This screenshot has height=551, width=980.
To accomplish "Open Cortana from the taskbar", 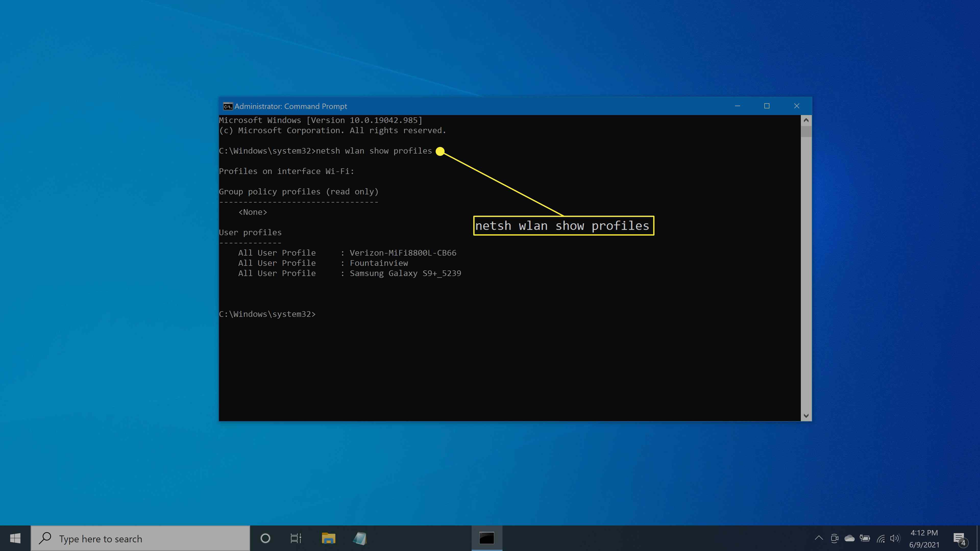I will (265, 539).
